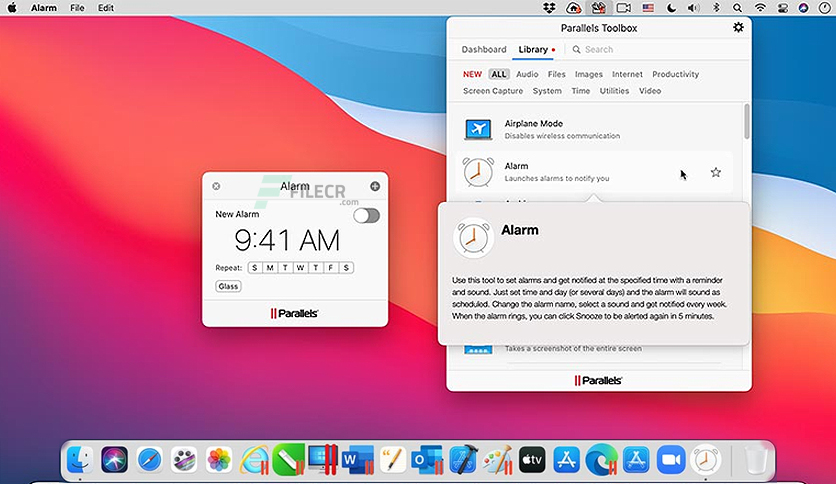Filter library by NEW tools
The height and width of the screenshot is (484, 836).
[472, 74]
